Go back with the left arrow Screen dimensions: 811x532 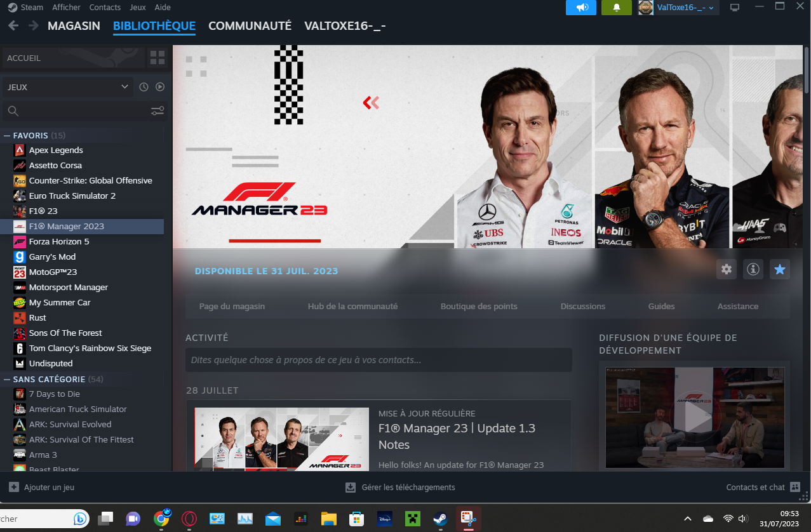[x=13, y=26]
